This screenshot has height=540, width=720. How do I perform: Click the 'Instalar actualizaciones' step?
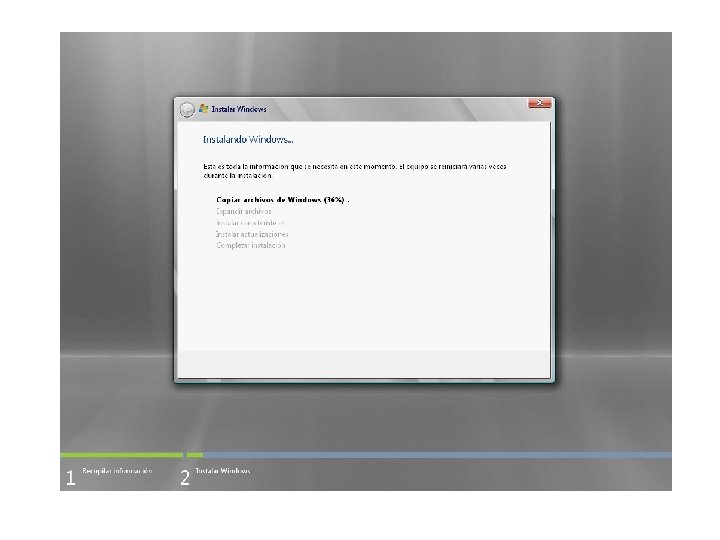[252, 234]
